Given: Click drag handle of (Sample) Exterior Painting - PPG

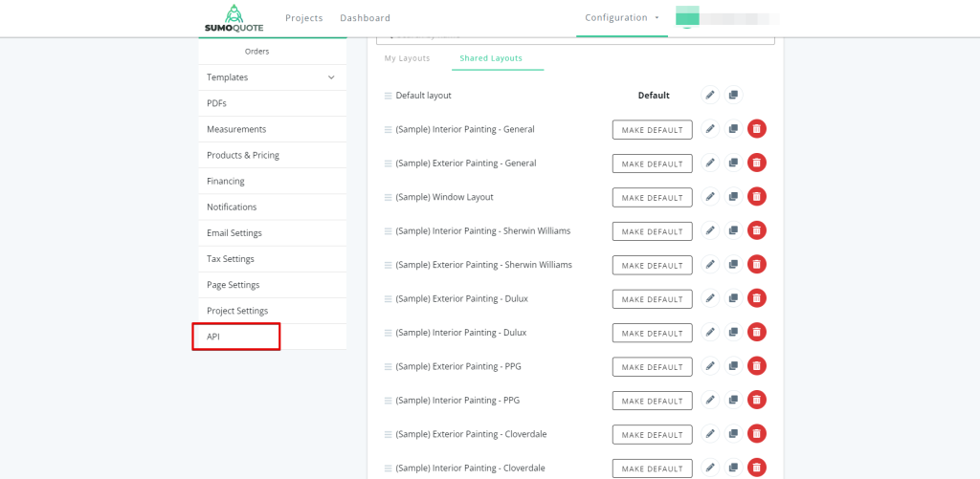Looking at the screenshot, I should (x=389, y=366).
